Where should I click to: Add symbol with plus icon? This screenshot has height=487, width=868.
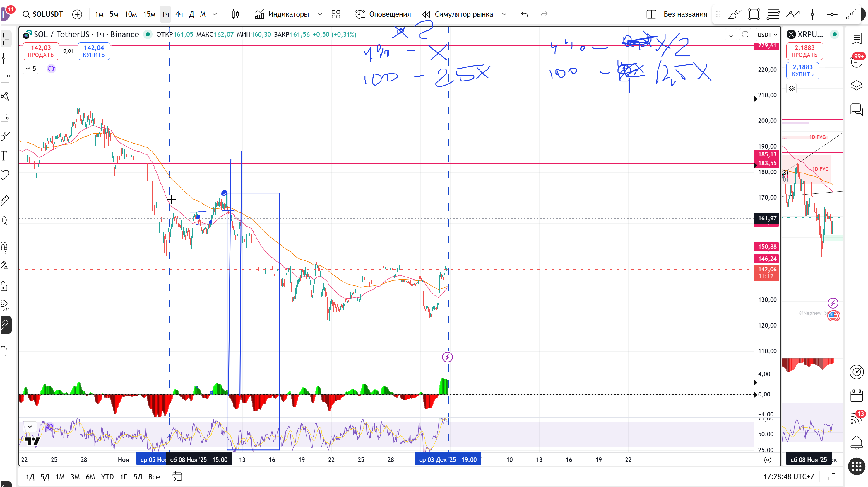pyautogui.click(x=77, y=14)
